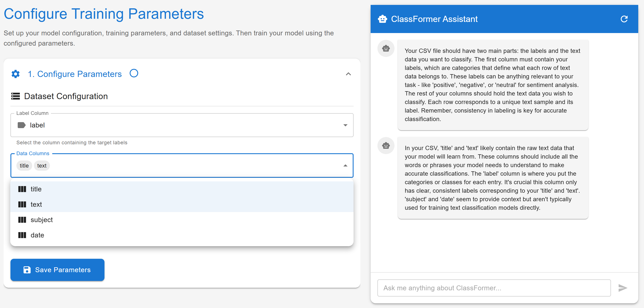Click the tag icon in Label Column field
644x308 pixels.
[x=22, y=125]
